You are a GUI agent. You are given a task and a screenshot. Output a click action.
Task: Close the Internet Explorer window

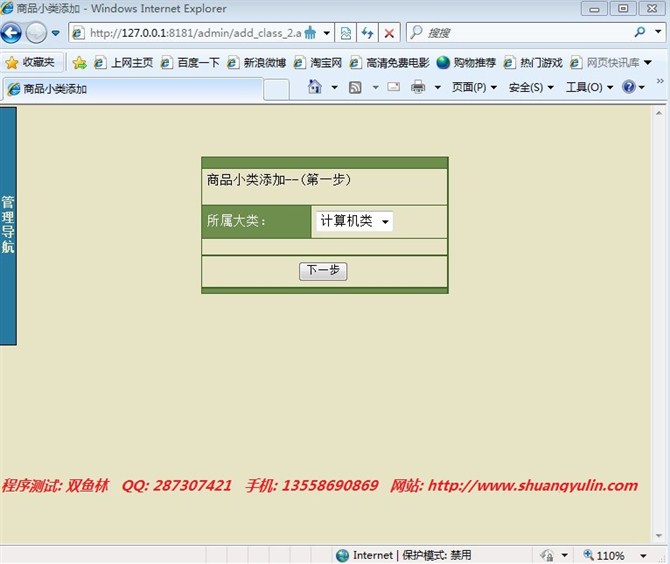[x=652, y=9]
